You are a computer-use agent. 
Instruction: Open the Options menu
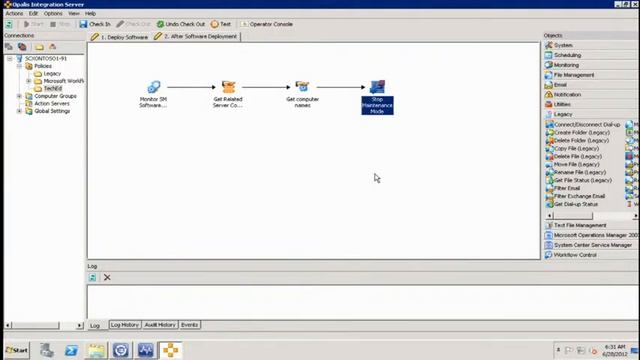[53, 13]
